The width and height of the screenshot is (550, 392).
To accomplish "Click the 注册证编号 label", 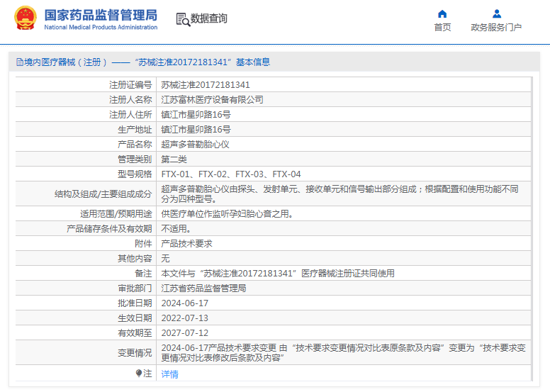I will coord(130,85).
